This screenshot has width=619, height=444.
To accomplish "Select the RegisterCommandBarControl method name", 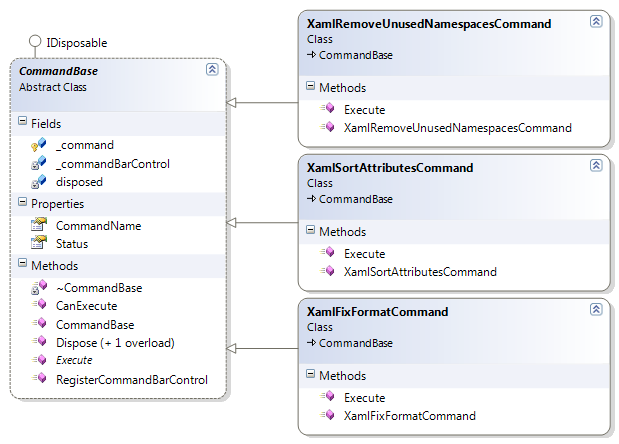I will pos(132,380).
